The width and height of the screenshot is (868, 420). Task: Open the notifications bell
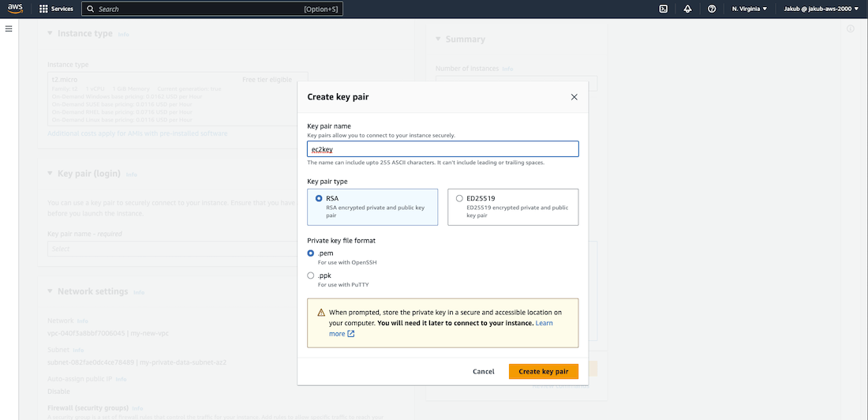pyautogui.click(x=687, y=9)
